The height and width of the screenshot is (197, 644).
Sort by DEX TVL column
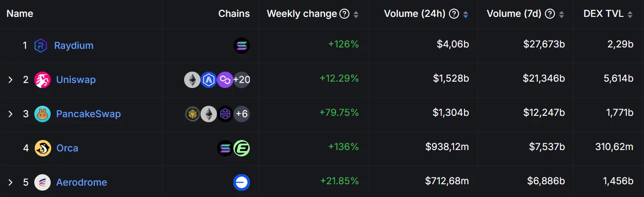630,15
